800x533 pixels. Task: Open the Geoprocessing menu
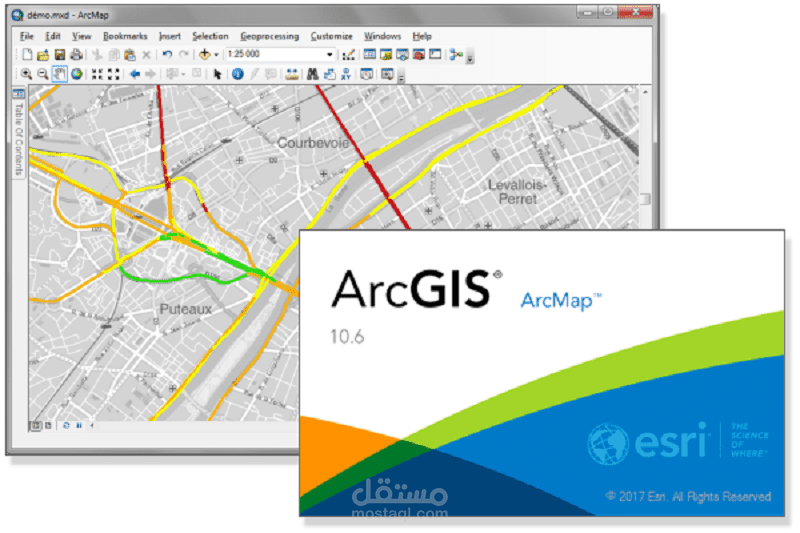[270, 36]
